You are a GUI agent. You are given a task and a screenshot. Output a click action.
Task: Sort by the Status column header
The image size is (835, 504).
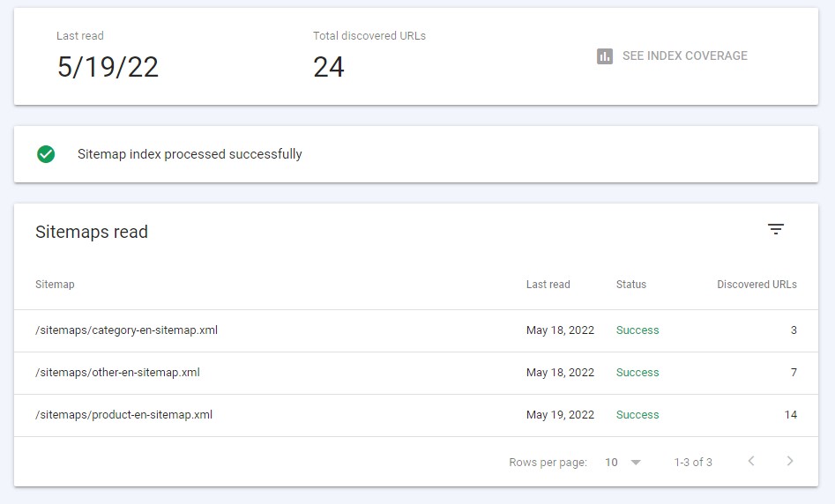click(630, 285)
